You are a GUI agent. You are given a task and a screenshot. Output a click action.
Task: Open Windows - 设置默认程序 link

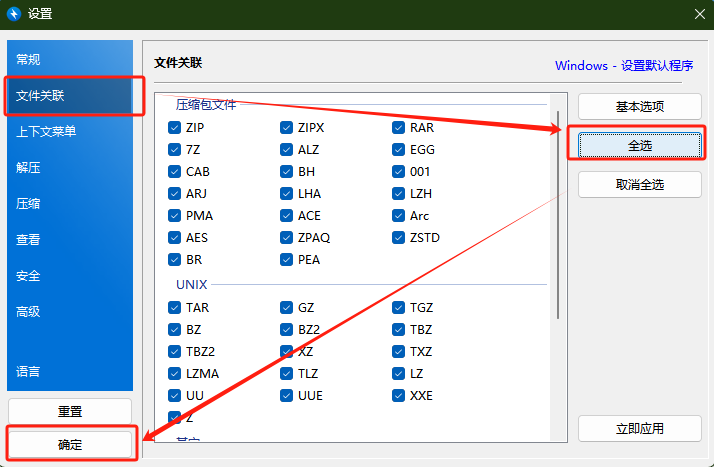tap(624, 66)
